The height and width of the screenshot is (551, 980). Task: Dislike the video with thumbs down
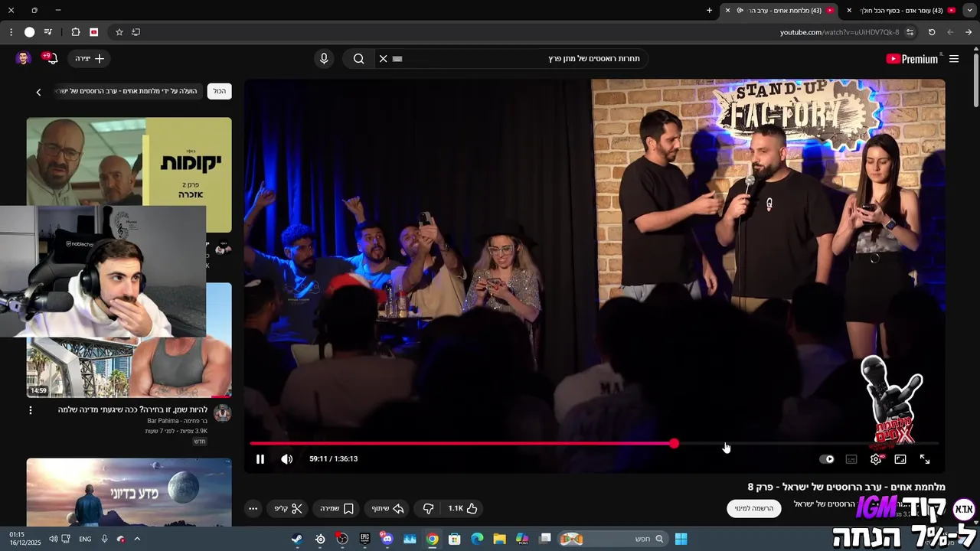[x=429, y=508]
